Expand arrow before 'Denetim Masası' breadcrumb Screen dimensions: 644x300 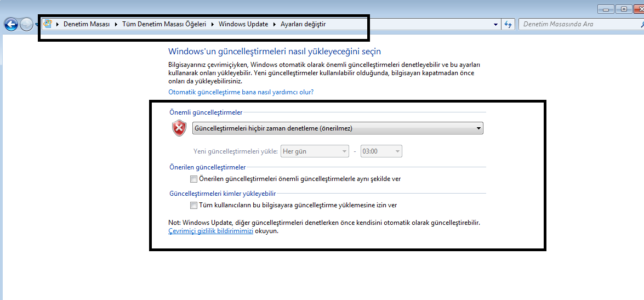tap(58, 24)
